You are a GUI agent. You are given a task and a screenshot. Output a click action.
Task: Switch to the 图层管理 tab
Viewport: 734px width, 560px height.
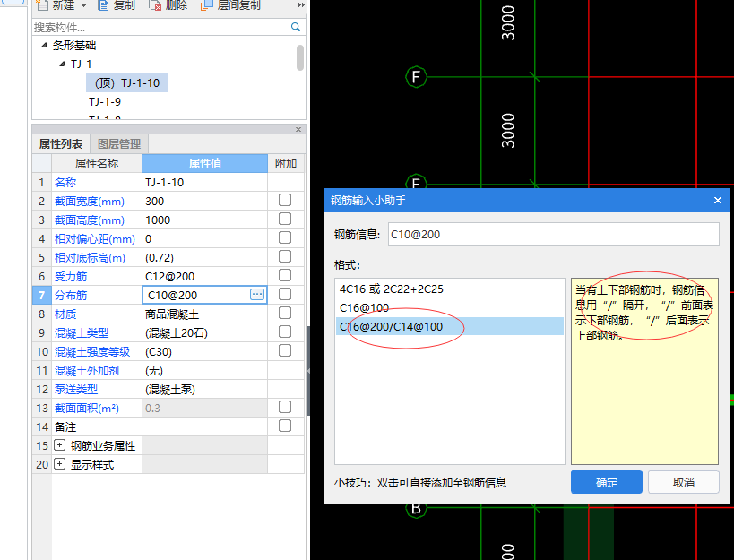[119, 143]
